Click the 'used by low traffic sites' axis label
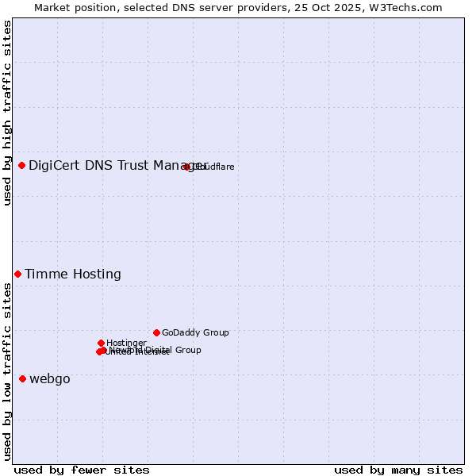 7,371
